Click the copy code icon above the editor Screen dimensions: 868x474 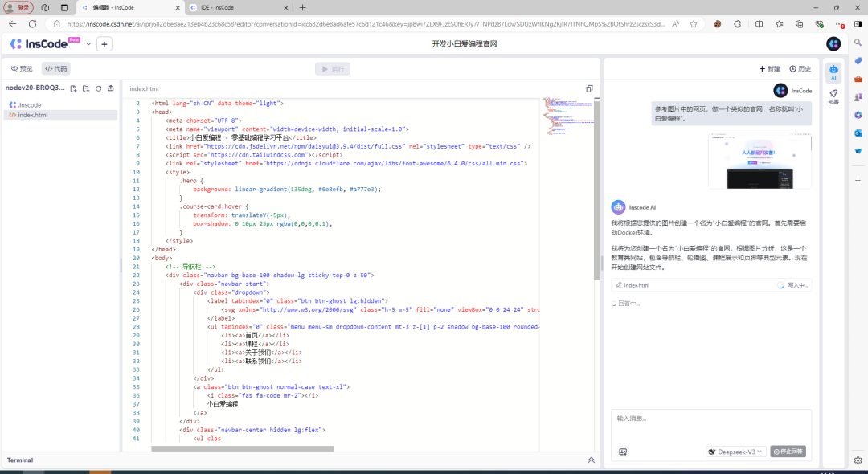pyautogui.click(x=589, y=88)
